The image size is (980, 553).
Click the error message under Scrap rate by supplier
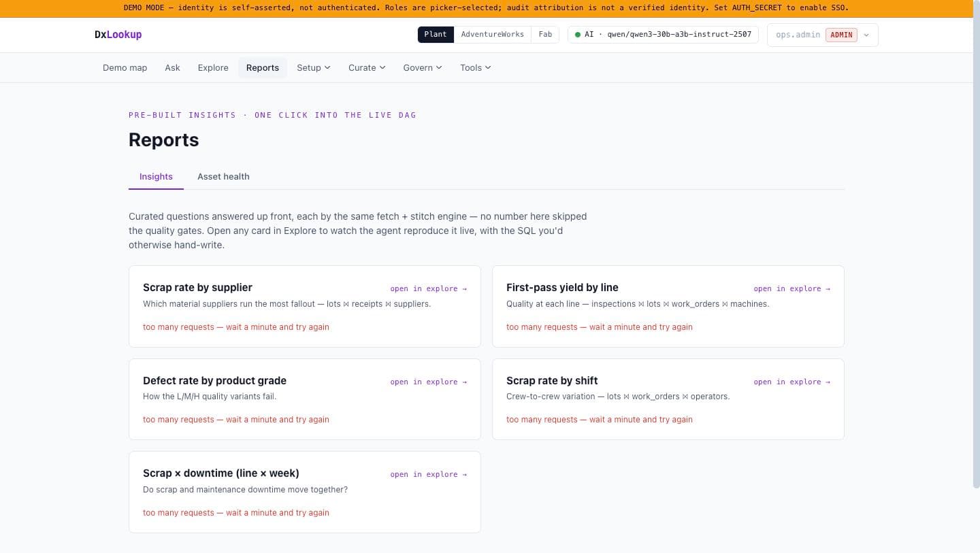[236, 327]
